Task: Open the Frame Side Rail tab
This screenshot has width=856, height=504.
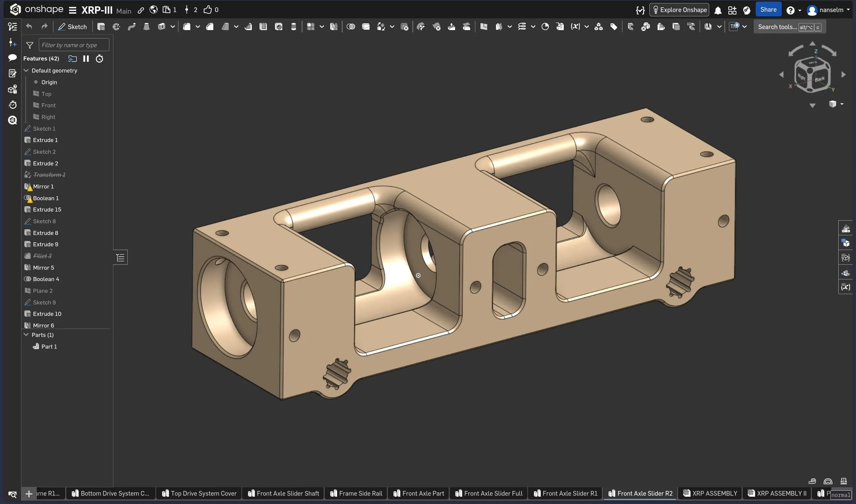Action: (356, 493)
